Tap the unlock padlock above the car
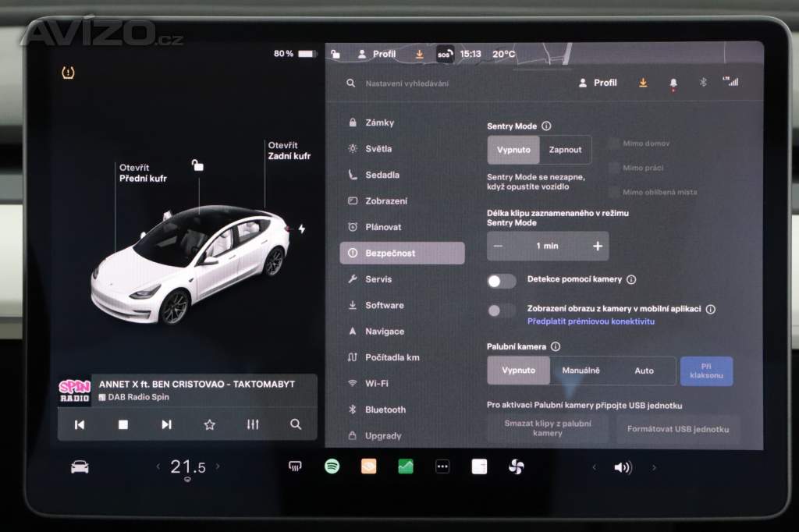799x532 pixels. [198, 165]
